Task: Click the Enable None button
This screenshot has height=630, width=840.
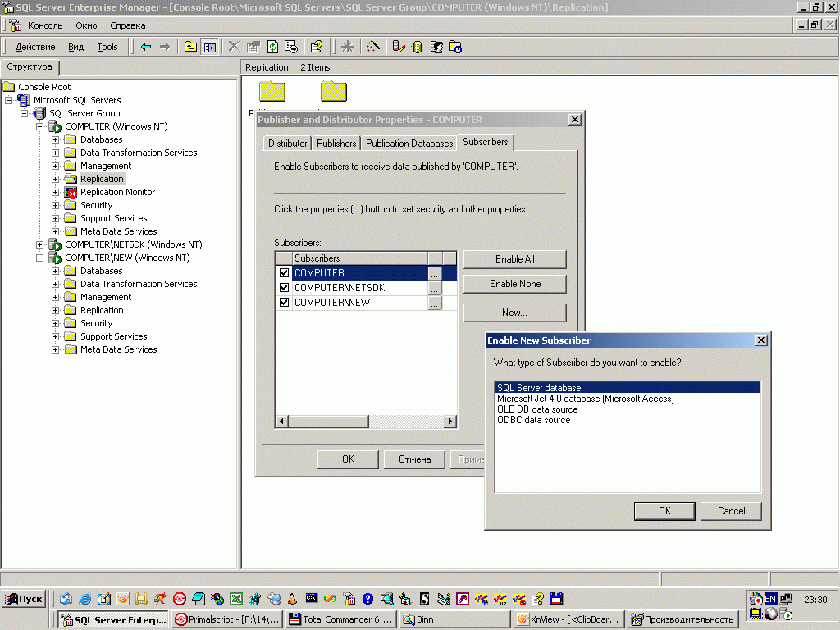Action: pyautogui.click(x=515, y=284)
